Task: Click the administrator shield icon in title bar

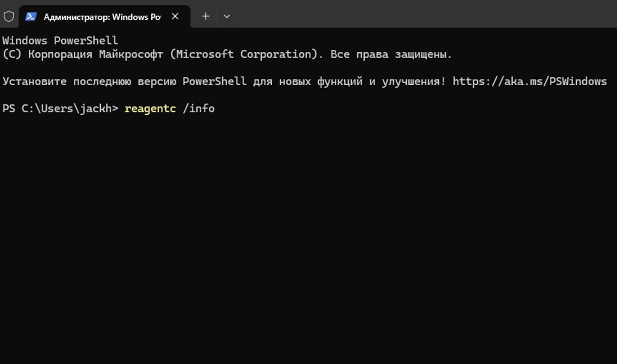Action: (9, 17)
